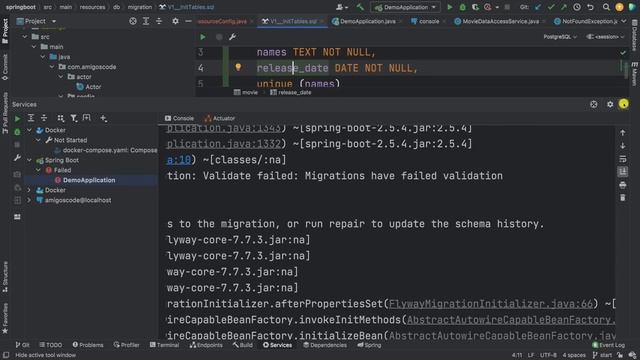640x360 pixels.
Task: Select Actor class in Project tree
Action: 93,87
